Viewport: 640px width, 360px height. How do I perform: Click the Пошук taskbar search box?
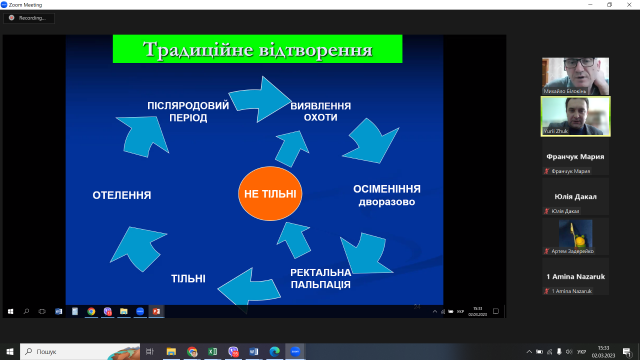[x=80, y=351]
